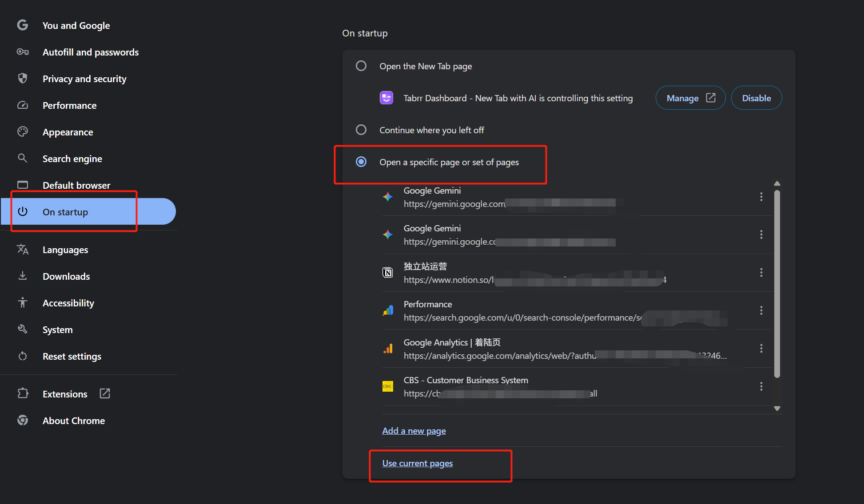Screen dimensions: 864x504
Task: Open more actions menu for 独立站运营 page
Action: (x=761, y=272)
